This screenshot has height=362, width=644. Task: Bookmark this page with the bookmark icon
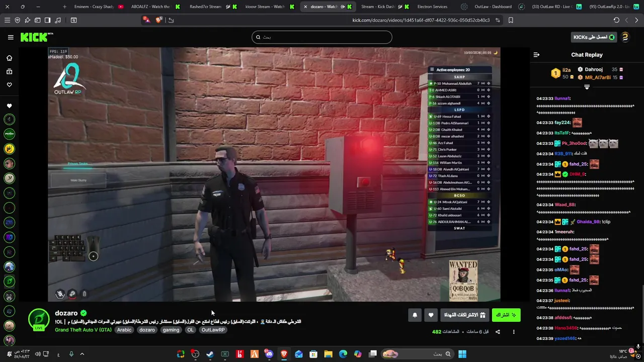click(511, 20)
